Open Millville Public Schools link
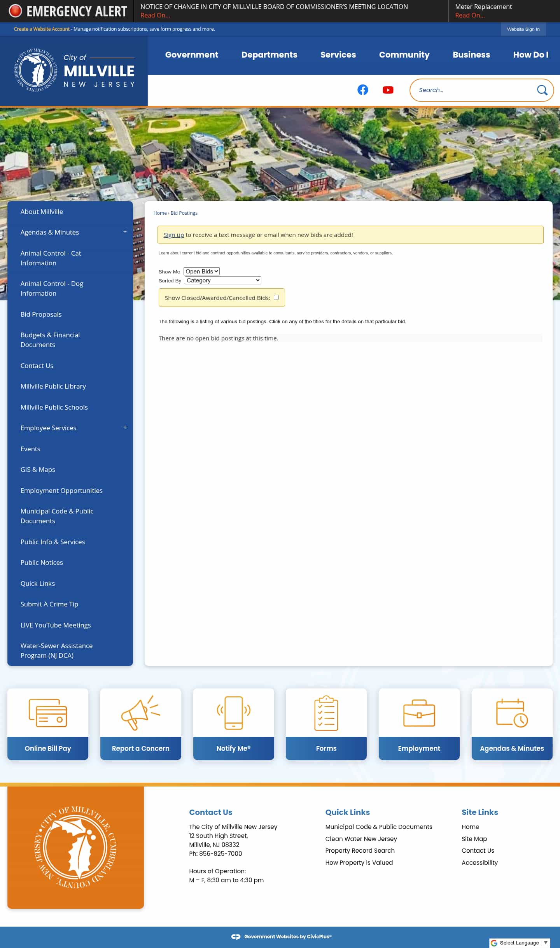The width and height of the screenshot is (560, 948). 54,407
